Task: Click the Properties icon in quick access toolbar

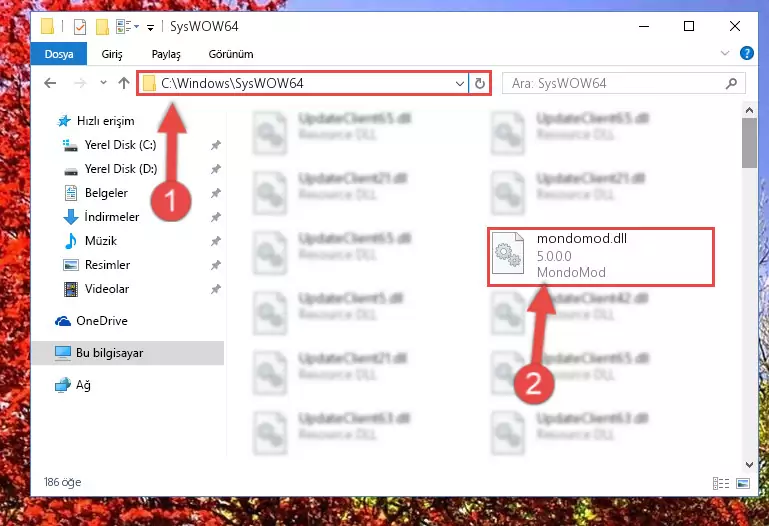Action: 79,26
